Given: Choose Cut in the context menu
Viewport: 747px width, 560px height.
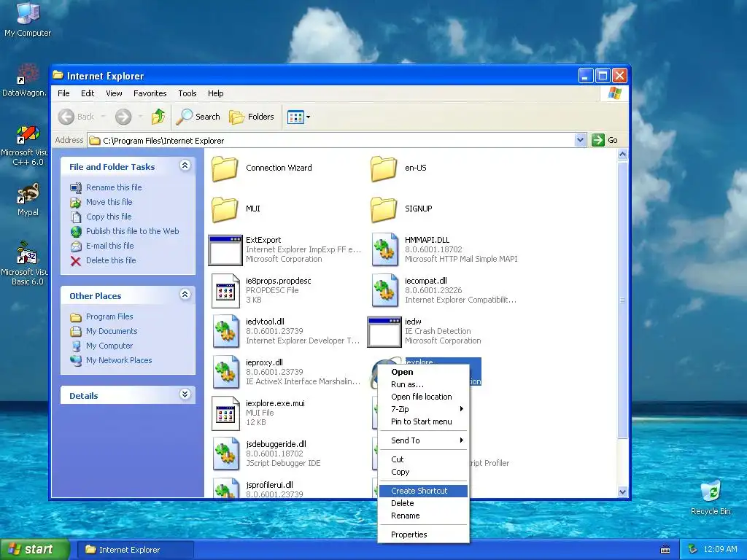Looking at the screenshot, I should click(x=423, y=459).
